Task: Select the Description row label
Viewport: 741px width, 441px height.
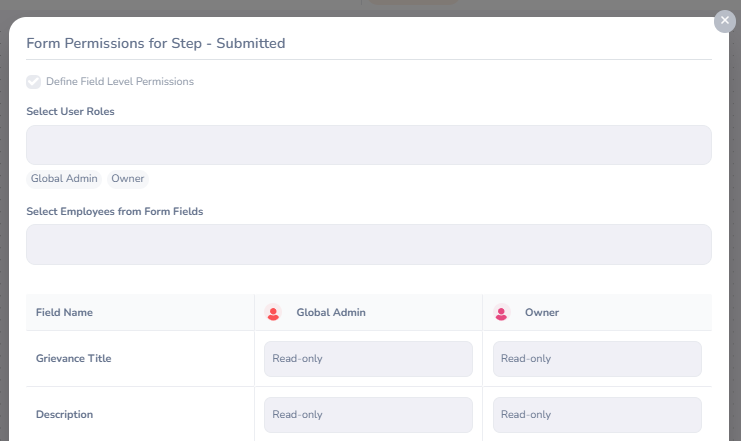Action: click(x=65, y=415)
